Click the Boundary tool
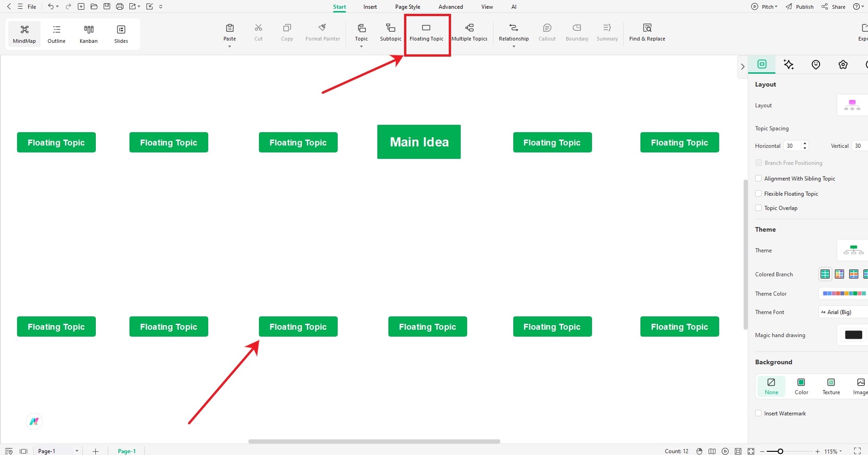 coord(577,33)
